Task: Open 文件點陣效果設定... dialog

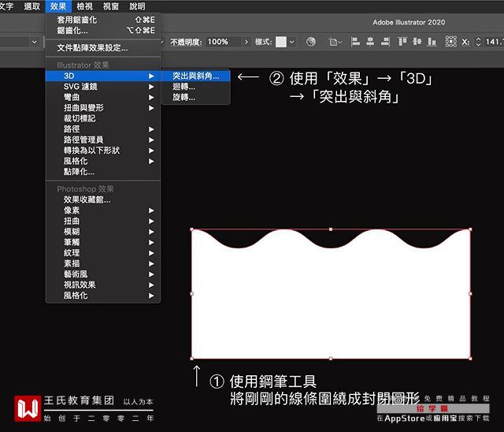Action: [103, 48]
